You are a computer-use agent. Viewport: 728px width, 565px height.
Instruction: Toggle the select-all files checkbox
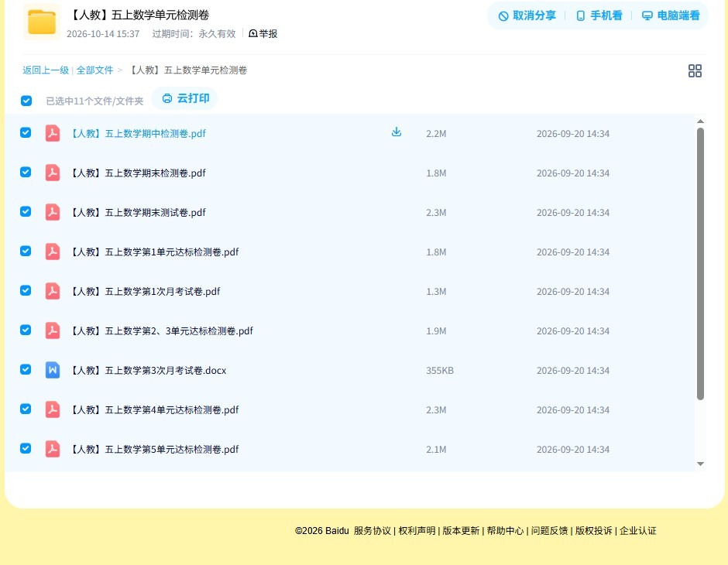pyautogui.click(x=26, y=101)
